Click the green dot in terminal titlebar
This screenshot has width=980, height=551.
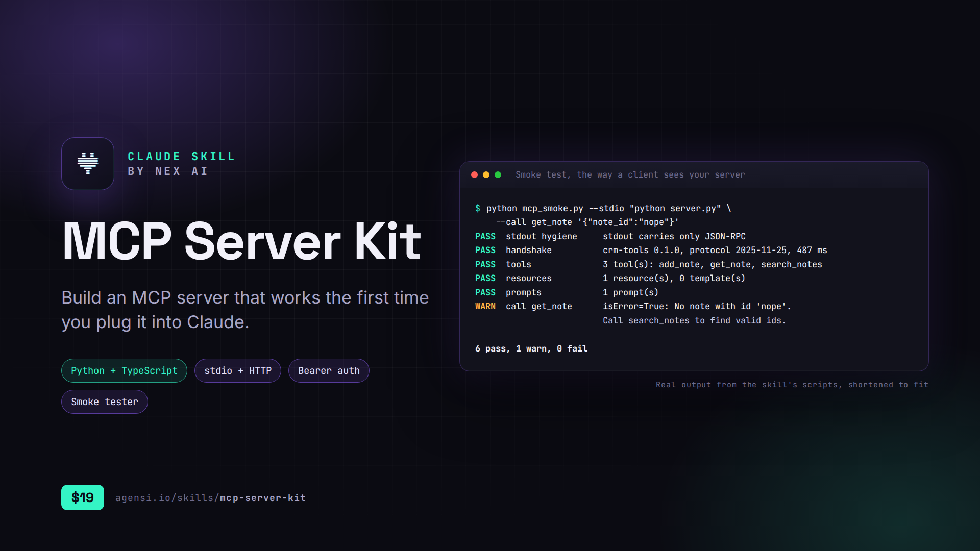(498, 174)
